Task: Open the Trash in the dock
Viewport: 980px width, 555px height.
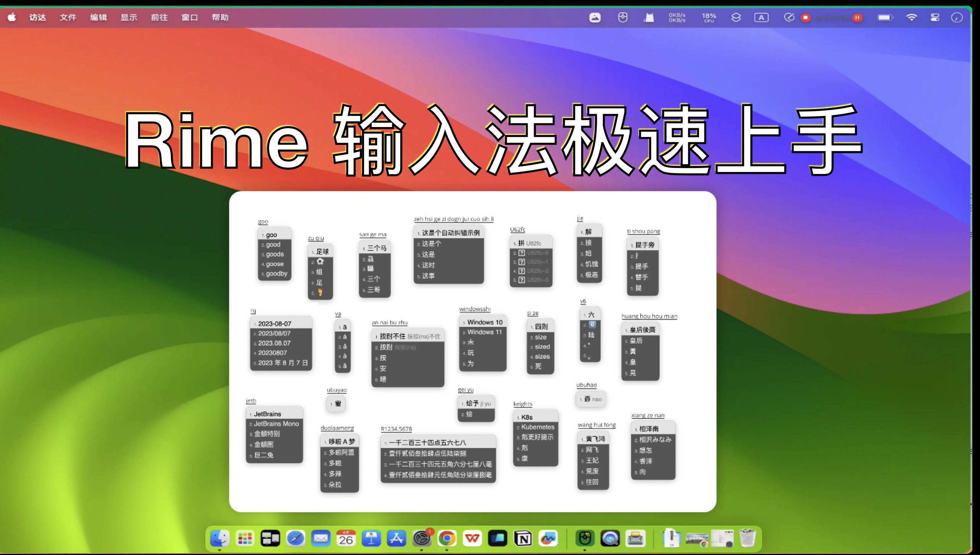Action: point(748,538)
